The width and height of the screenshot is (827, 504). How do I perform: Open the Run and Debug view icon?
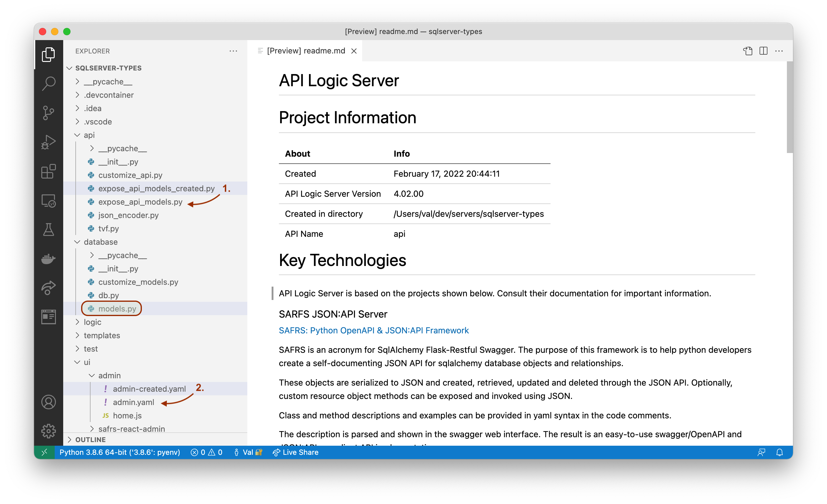48,142
